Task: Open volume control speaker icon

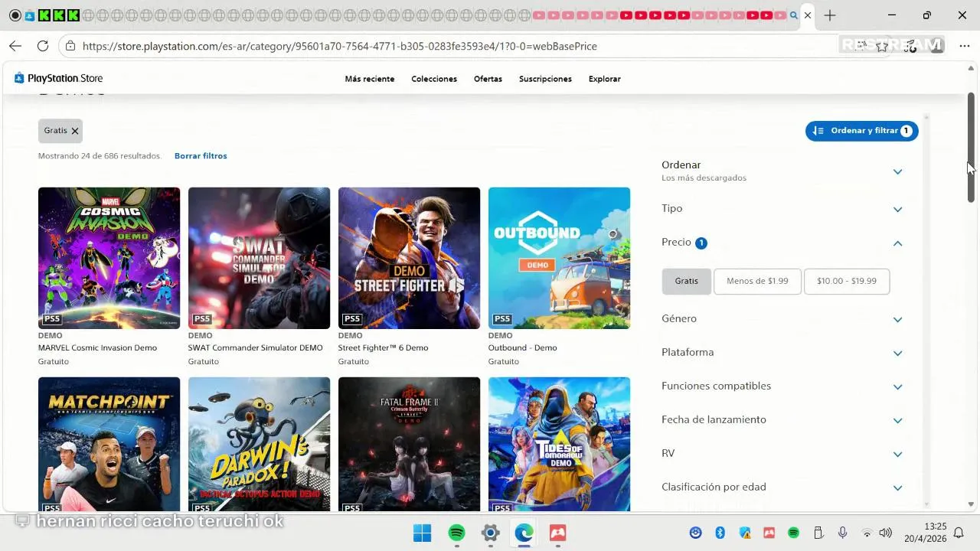Action: coord(886,533)
